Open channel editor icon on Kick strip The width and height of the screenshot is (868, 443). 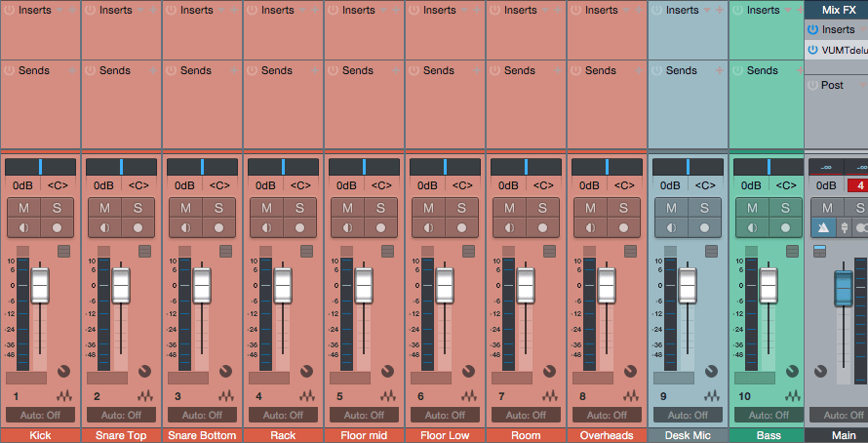63,252
